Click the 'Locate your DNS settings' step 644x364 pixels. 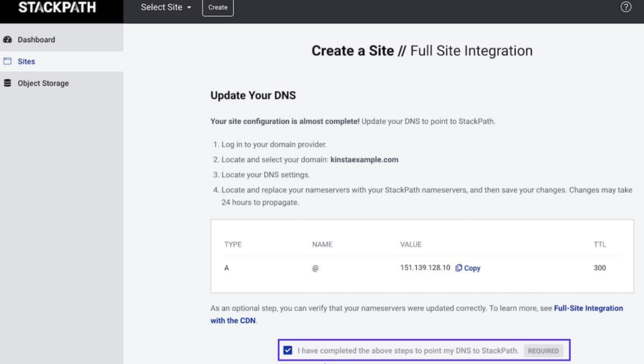(x=265, y=175)
